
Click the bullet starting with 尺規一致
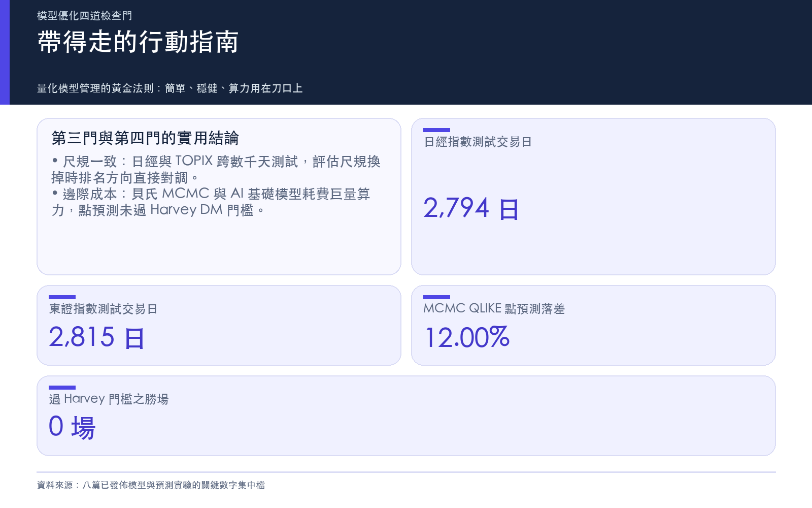(x=216, y=170)
